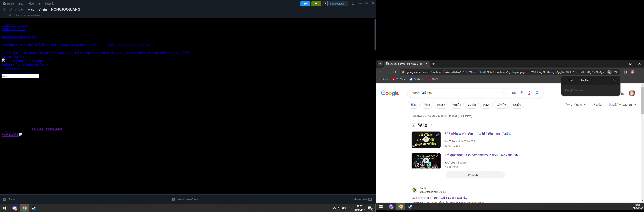This screenshot has height=212, width=644.
Task: Open Netflix bookmark in Chrome
Action: 433,79
